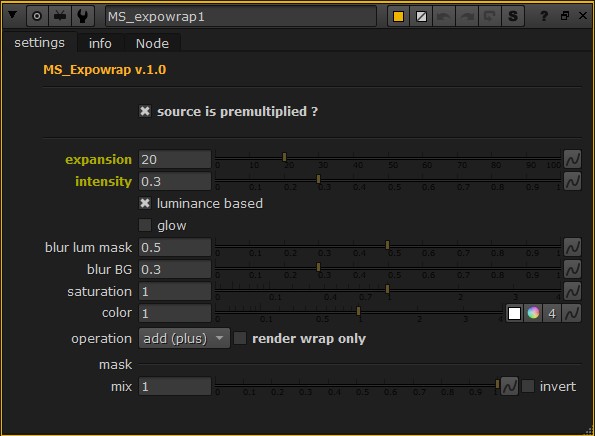This screenshot has width=595, height=436.
Task: Click the S studio icon in header
Action: (x=513, y=16)
